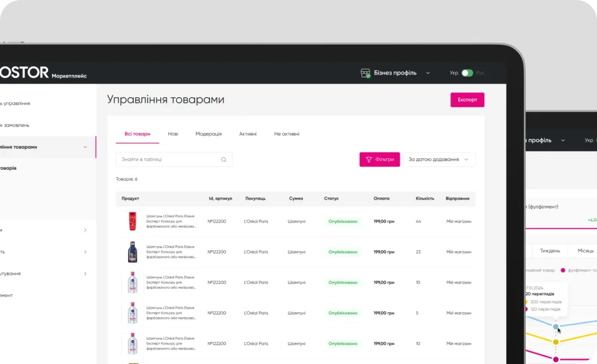Image resolution: width=597 pixels, height=364 pixels.
Task: Click the Продукт column header
Action: point(130,199)
